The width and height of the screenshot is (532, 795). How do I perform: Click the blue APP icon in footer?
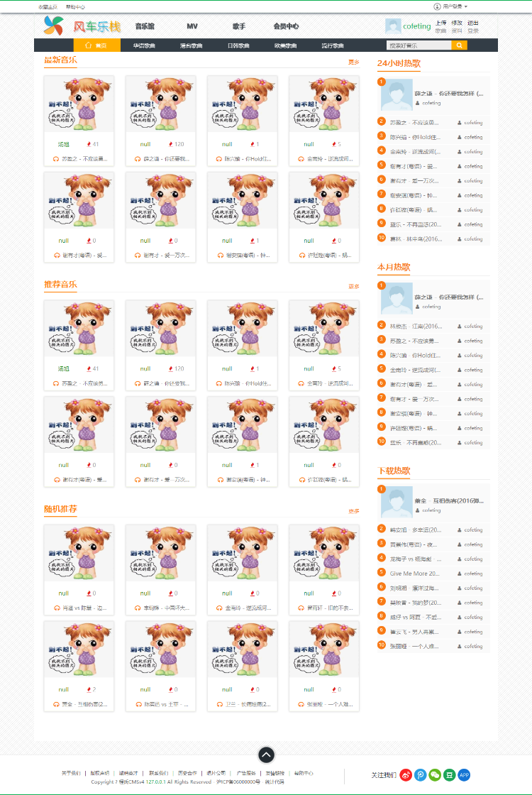tap(464, 774)
